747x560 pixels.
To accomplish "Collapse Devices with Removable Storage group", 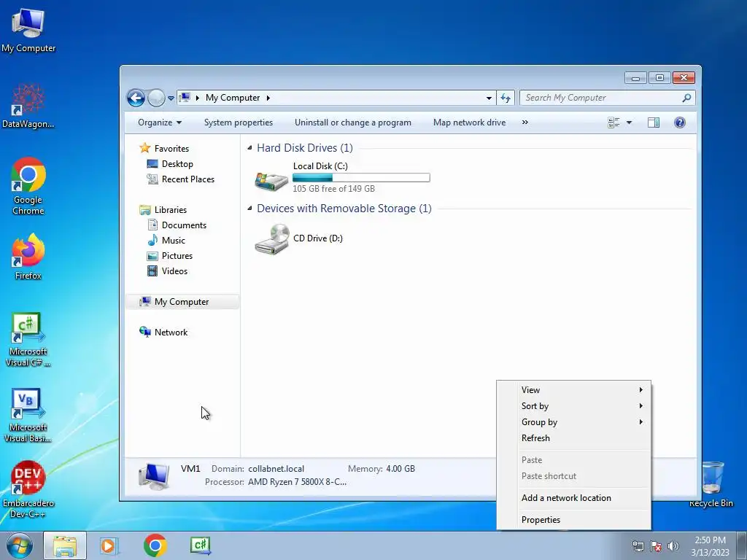I will [x=249, y=208].
